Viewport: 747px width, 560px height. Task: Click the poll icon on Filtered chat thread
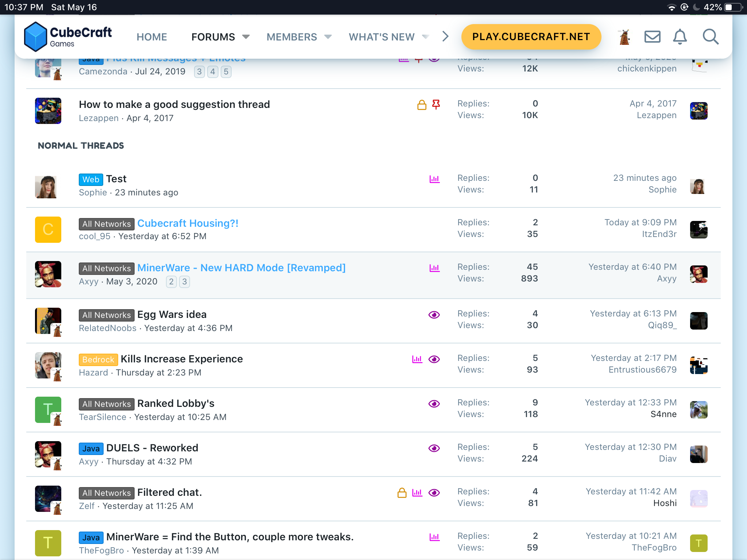coord(417,493)
